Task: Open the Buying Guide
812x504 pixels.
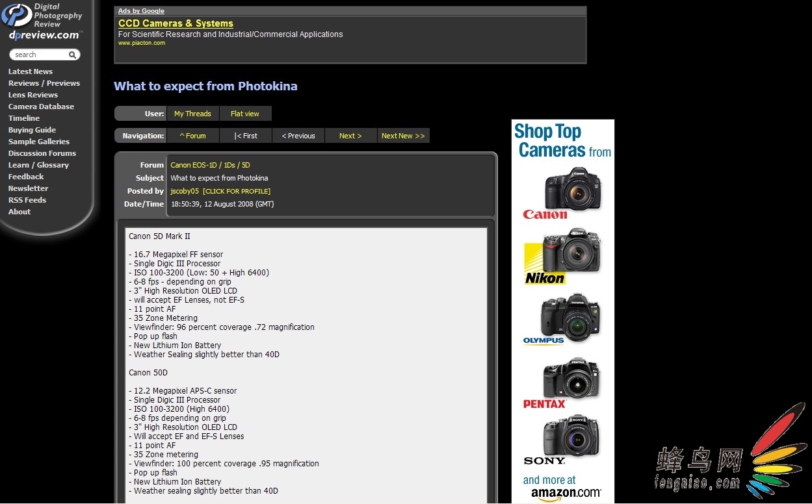Action: (x=32, y=130)
